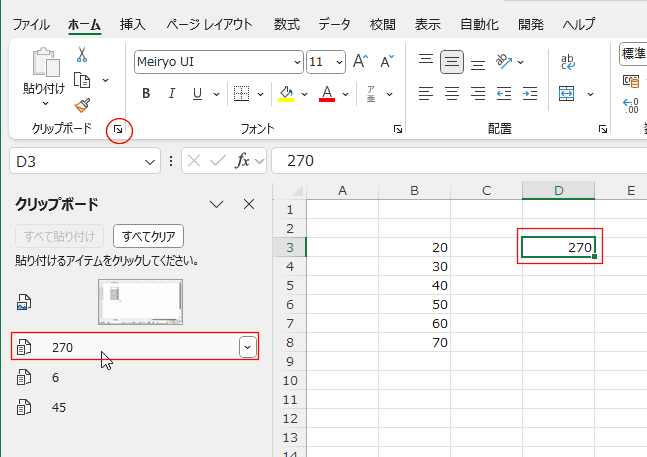647x457 pixels.
Task: Click the Insert Function fx icon
Action: pos(242,161)
